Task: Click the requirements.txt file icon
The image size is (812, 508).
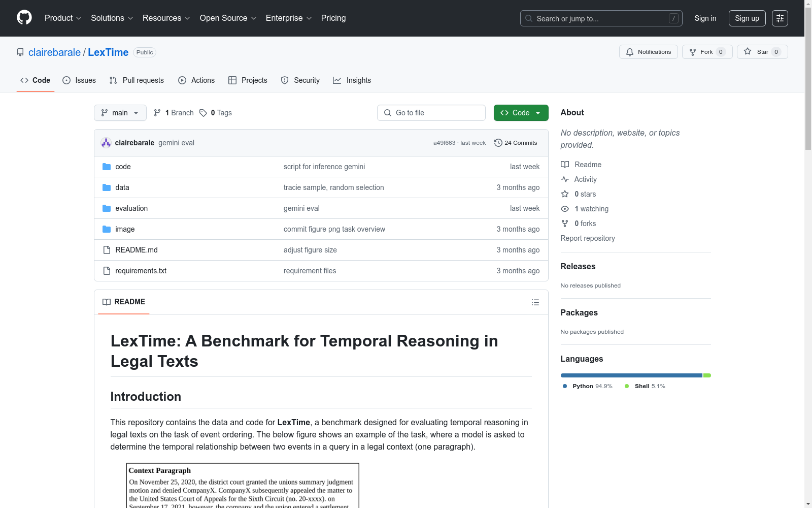Action: pos(107,271)
